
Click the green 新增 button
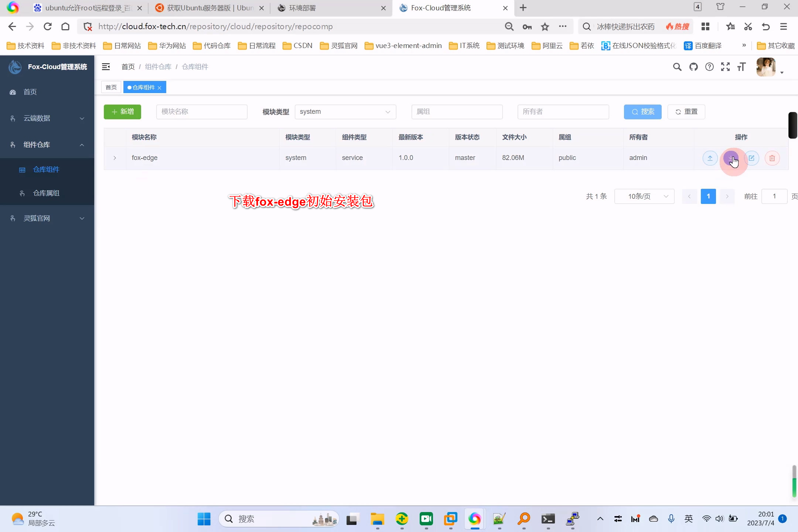tap(122, 112)
